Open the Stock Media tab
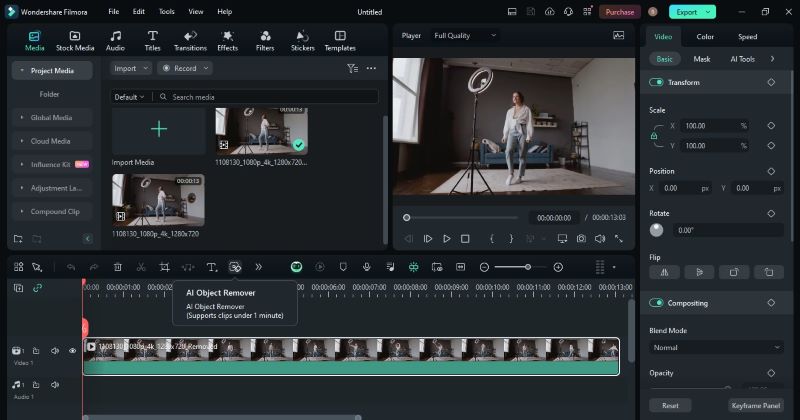Screen dimensions: 800x420 coord(75,41)
